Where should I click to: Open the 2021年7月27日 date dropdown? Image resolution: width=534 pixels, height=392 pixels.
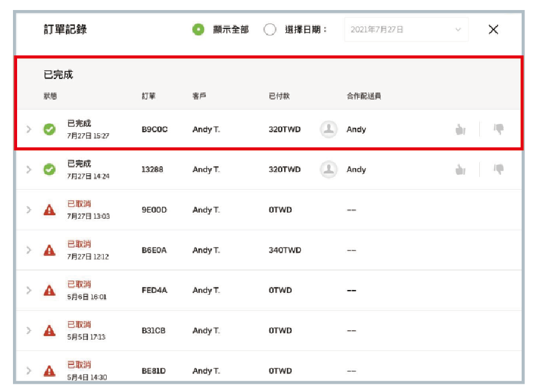[406, 29]
